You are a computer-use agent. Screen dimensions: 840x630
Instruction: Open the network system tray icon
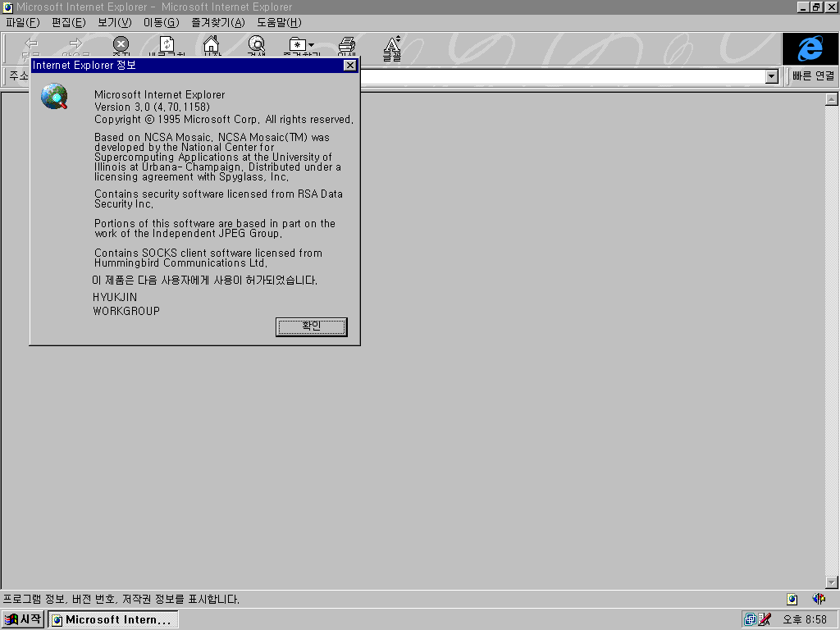pyautogui.click(x=751, y=619)
